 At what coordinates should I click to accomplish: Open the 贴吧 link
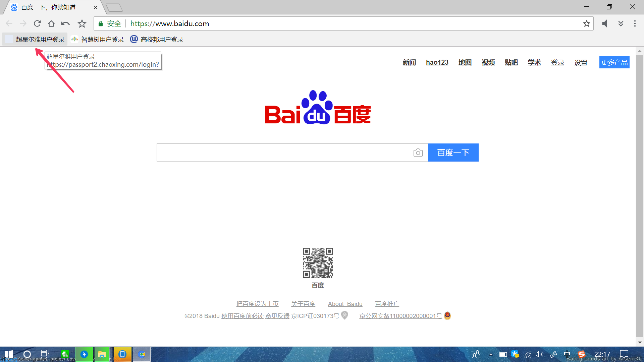[x=511, y=62]
